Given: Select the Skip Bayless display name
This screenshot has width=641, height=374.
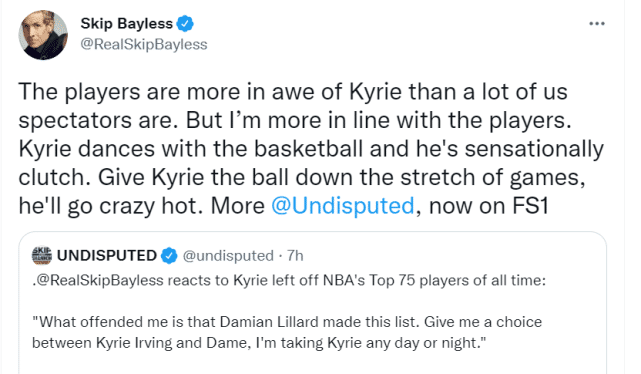Looking at the screenshot, I should pos(126,23).
